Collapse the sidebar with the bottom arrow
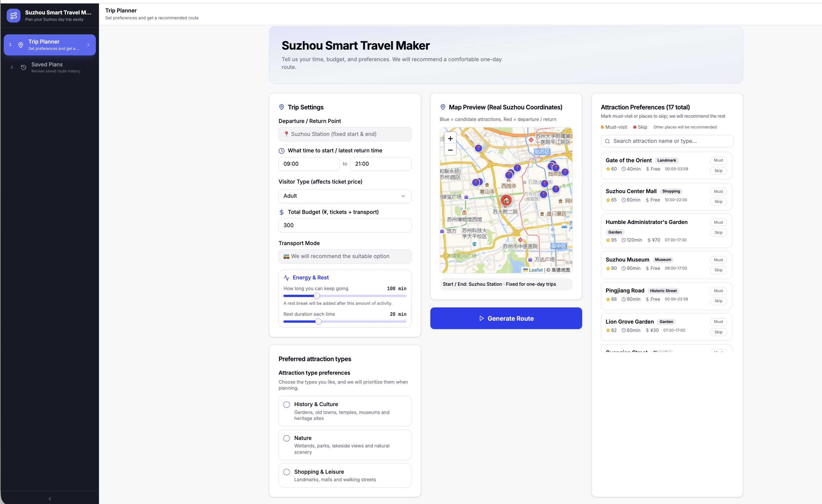This screenshot has width=822, height=504. (50, 498)
